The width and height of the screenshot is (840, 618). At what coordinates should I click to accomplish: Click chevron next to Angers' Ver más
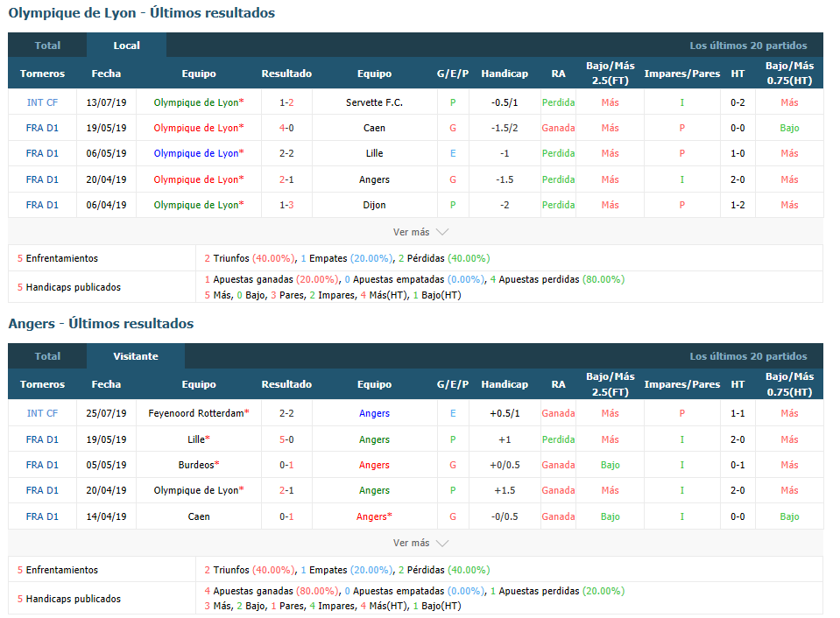pyautogui.click(x=442, y=543)
